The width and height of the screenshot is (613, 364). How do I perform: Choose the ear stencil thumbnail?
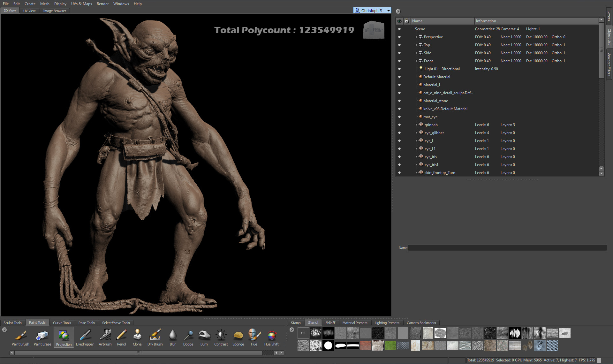(540, 345)
